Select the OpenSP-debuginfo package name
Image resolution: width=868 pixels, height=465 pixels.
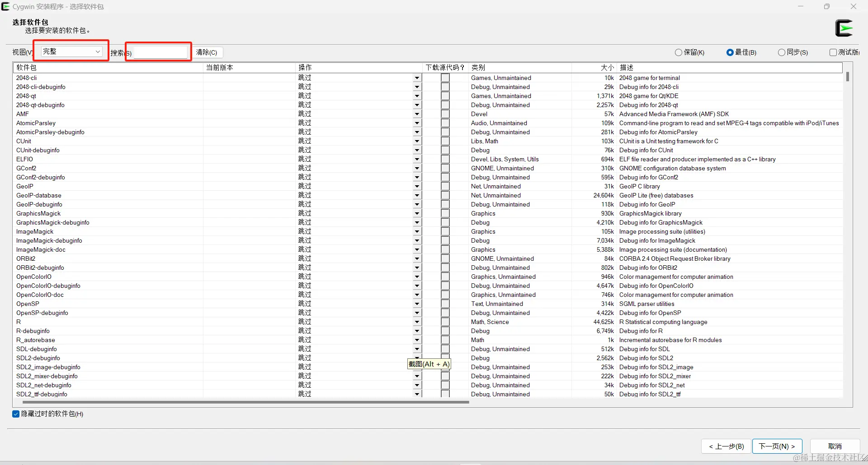pyautogui.click(x=42, y=313)
